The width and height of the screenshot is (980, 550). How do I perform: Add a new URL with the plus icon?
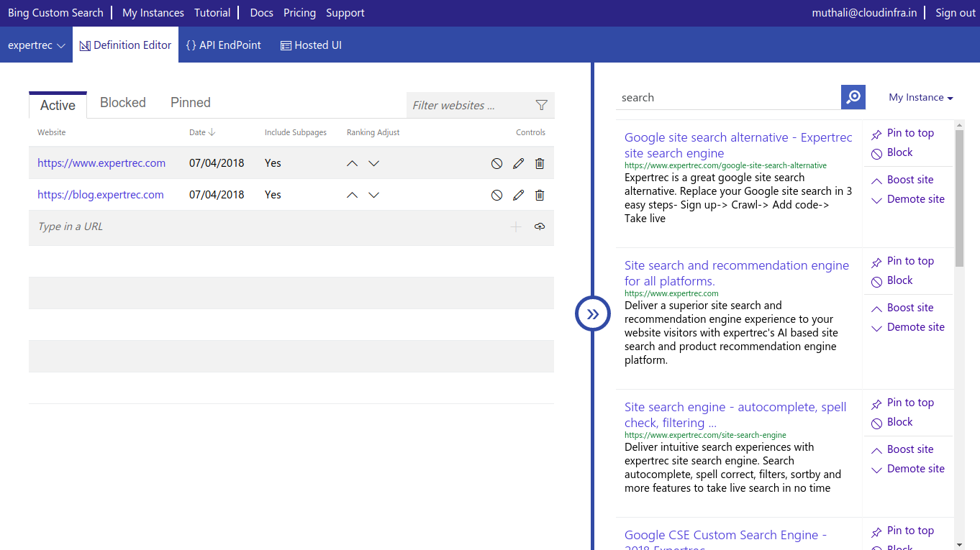point(515,226)
